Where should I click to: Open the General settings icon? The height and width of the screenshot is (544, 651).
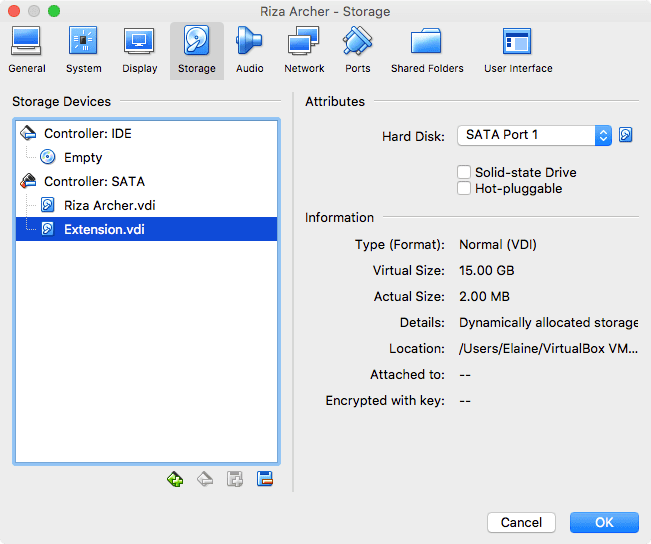tap(26, 41)
